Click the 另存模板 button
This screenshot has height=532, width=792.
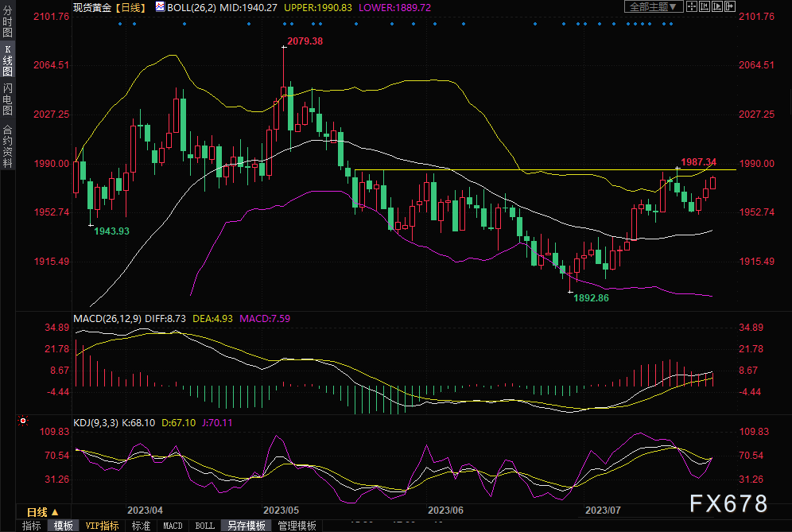click(246, 526)
